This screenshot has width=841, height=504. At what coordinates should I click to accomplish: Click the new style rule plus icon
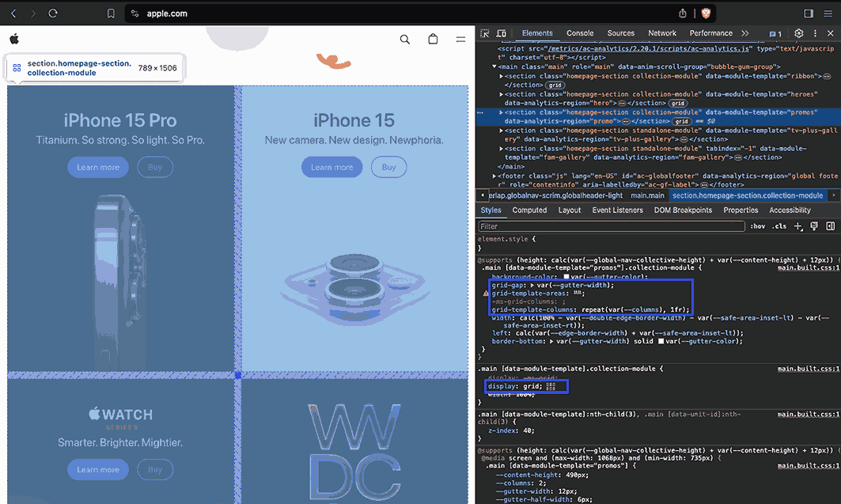tap(799, 227)
